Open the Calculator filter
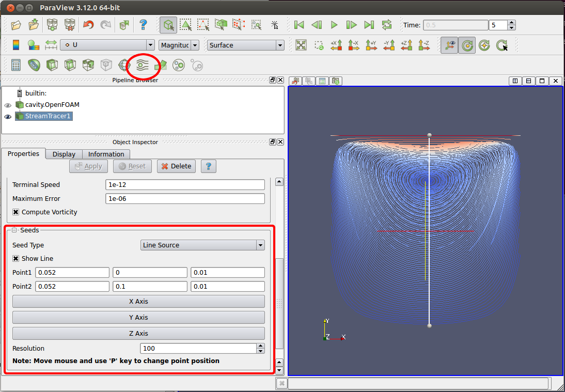The width and height of the screenshot is (565, 392). (x=15, y=65)
